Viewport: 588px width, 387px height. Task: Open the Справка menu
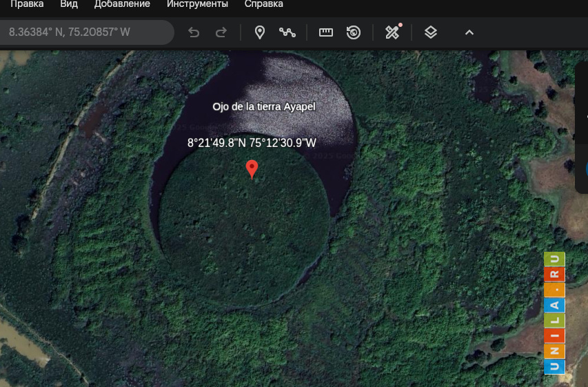click(x=263, y=4)
